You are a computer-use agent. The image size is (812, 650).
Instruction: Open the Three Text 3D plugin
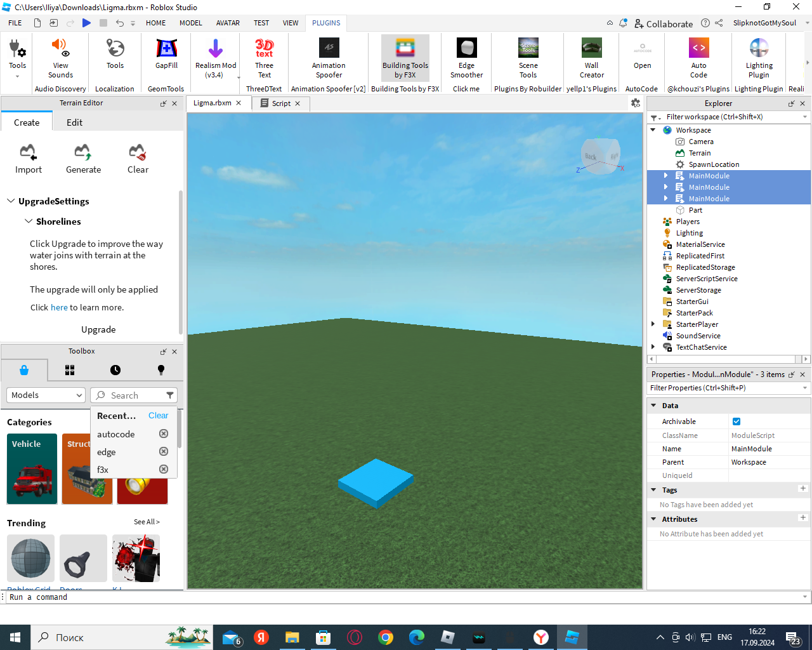coord(264,58)
